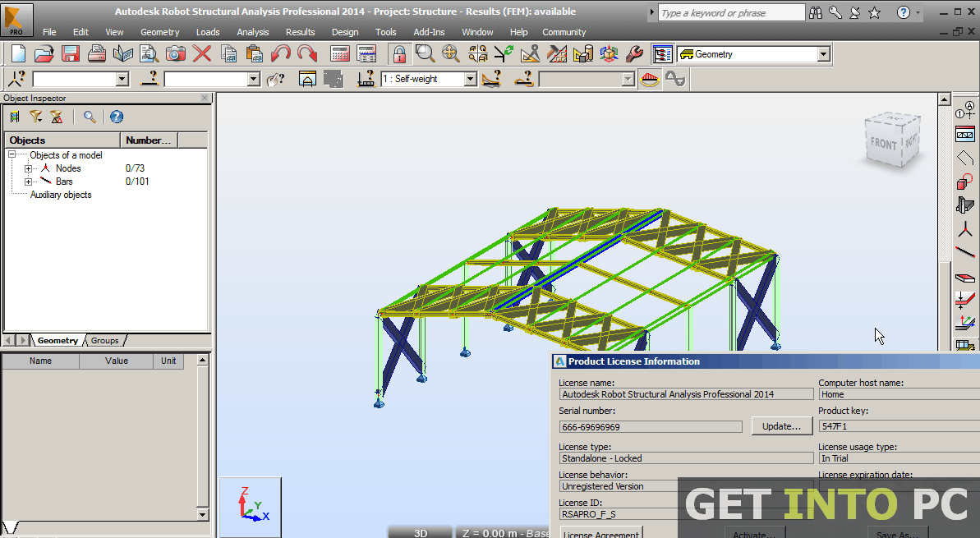Click the inspector filter funnel icon
The height and width of the screenshot is (538, 980).
coord(35,117)
